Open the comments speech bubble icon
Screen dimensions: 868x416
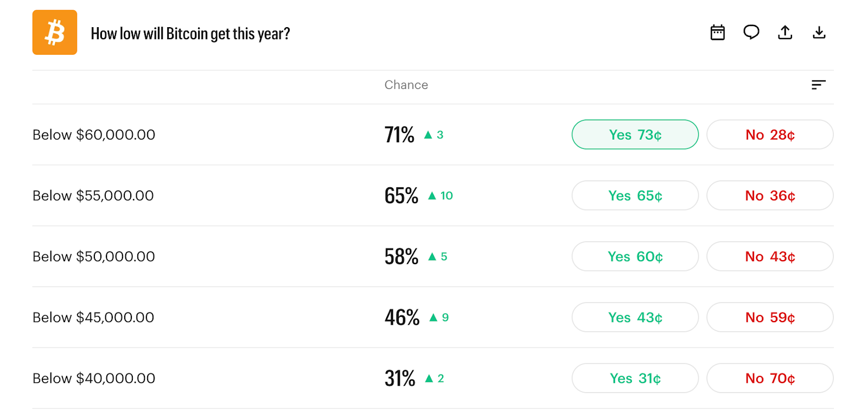pos(751,33)
